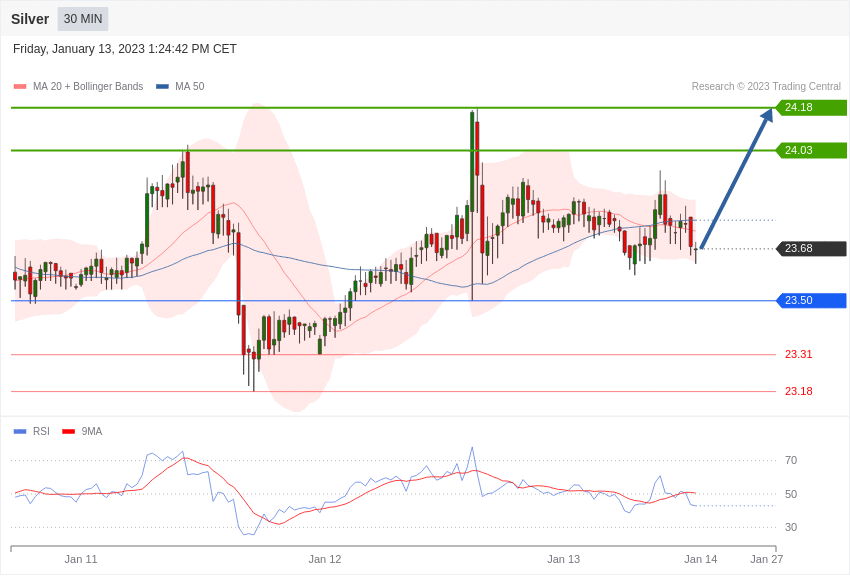Click the MA 50 legend swatch

tap(162, 87)
